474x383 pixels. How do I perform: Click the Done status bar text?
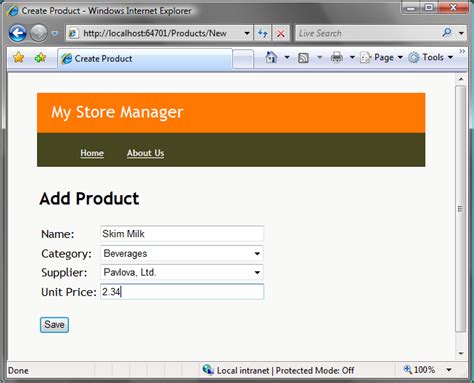18,370
